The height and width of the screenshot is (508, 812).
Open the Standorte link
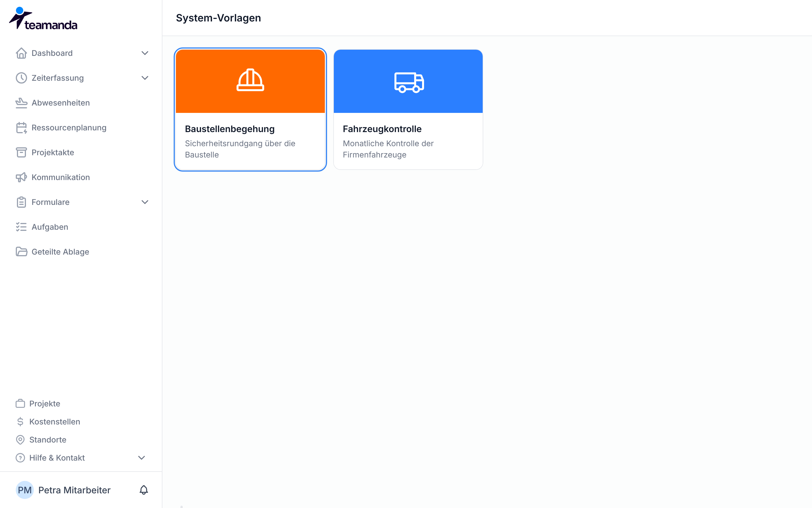pyautogui.click(x=48, y=440)
